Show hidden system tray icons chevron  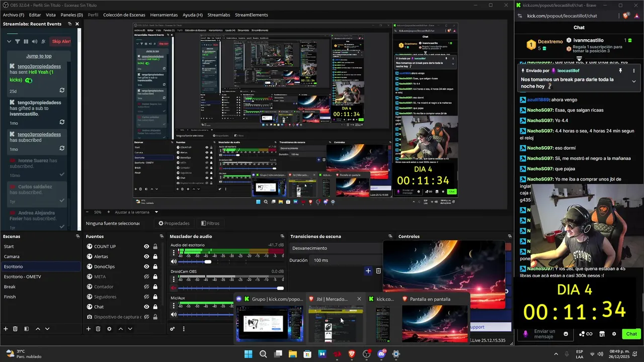pos(556,354)
